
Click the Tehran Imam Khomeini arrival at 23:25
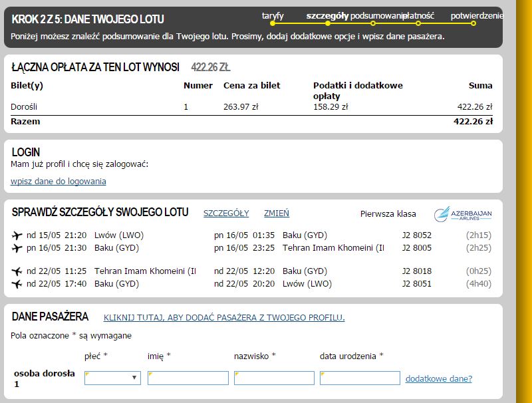tap(334, 248)
